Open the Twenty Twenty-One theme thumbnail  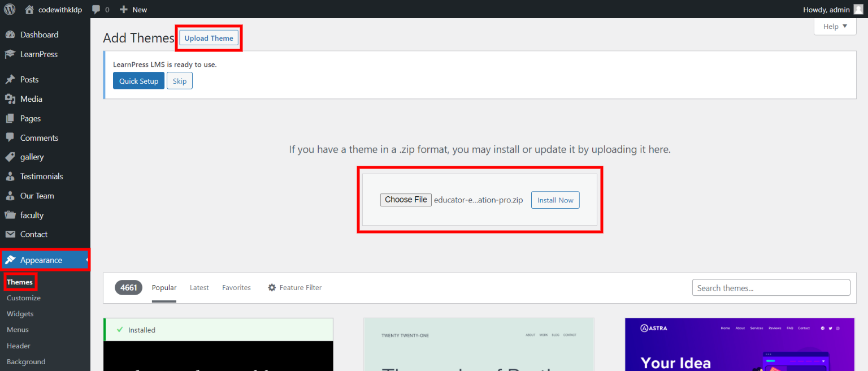[x=479, y=344]
